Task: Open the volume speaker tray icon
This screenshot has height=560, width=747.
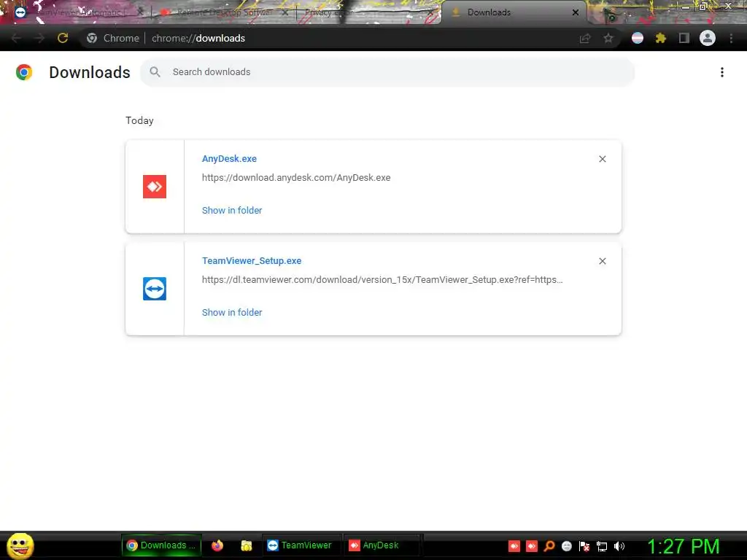Action: 619,546
